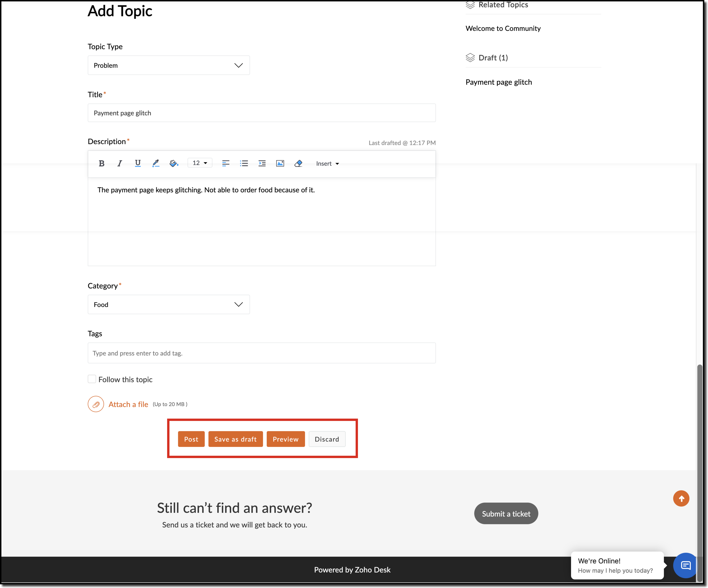Click the indent icon
Image resolution: width=708 pixels, height=588 pixels.
click(262, 163)
